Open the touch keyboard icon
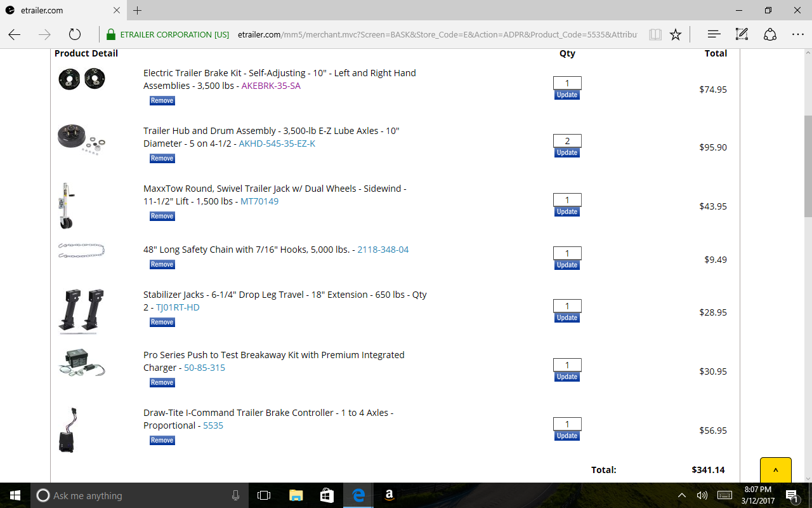The image size is (812, 508). (x=724, y=495)
